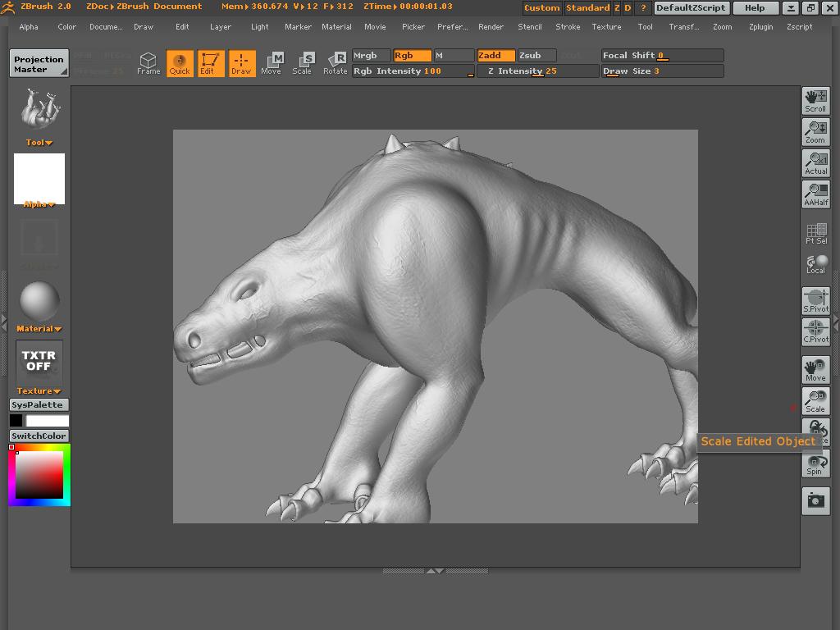Expand the Material menu on the left
840x630 pixels.
(x=38, y=328)
